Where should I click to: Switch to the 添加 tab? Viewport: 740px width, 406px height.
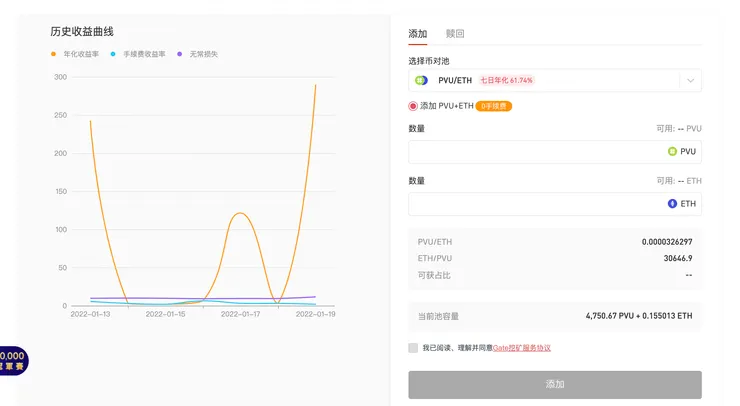point(418,34)
